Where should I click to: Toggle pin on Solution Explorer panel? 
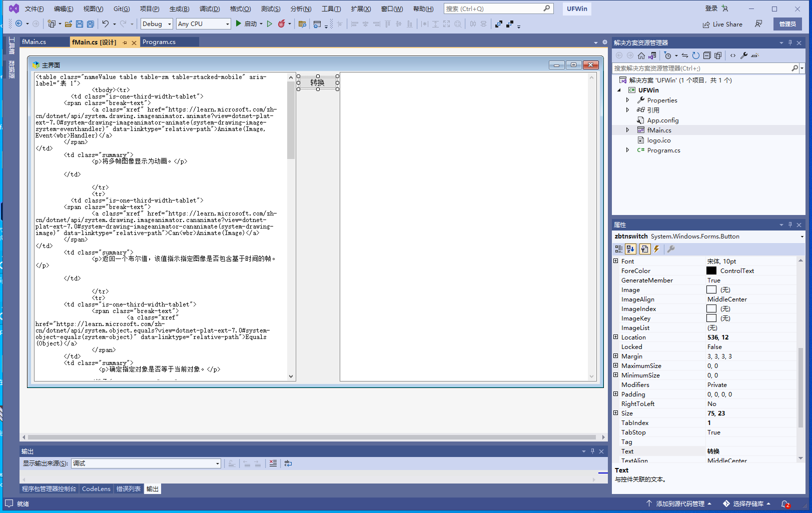pyautogui.click(x=790, y=43)
